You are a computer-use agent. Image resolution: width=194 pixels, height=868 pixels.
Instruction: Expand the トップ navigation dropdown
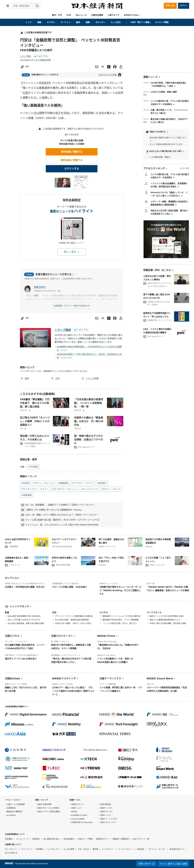[x=29, y=22]
